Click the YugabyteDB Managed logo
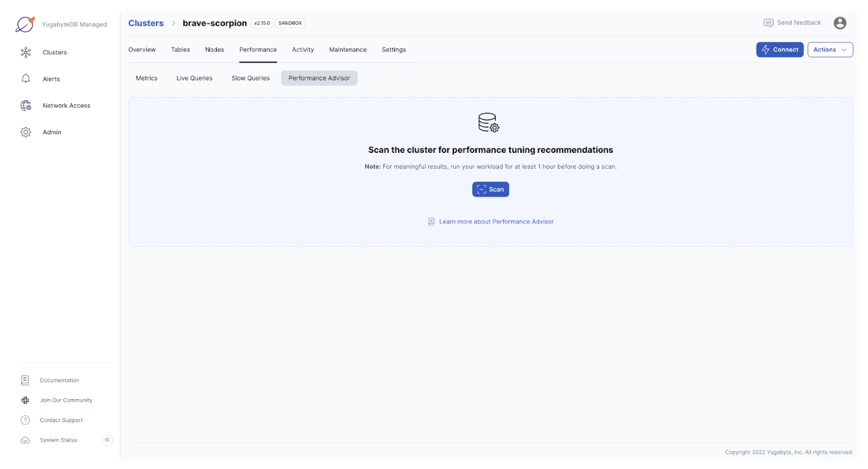This screenshot has height=469, width=868. tap(25, 24)
